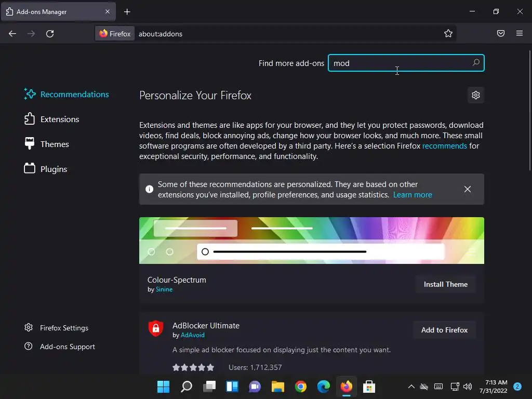Click the about:addons URL in address bar
The height and width of the screenshot is (399, 532).
(161, 34)
